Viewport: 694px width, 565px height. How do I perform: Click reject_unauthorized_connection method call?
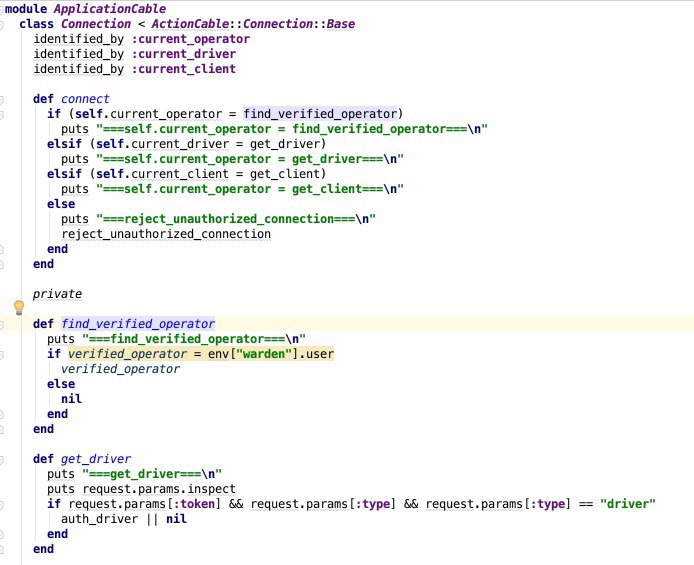pos(166,234)
